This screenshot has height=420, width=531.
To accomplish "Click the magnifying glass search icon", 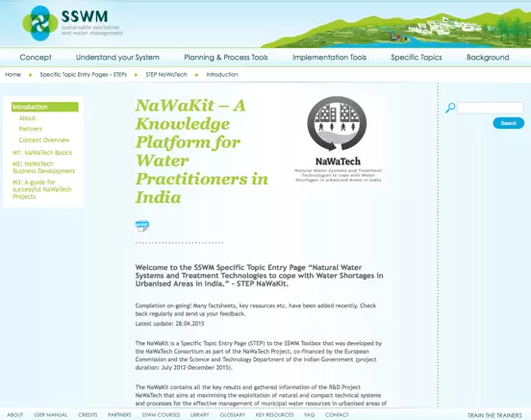I will [450, 108].
